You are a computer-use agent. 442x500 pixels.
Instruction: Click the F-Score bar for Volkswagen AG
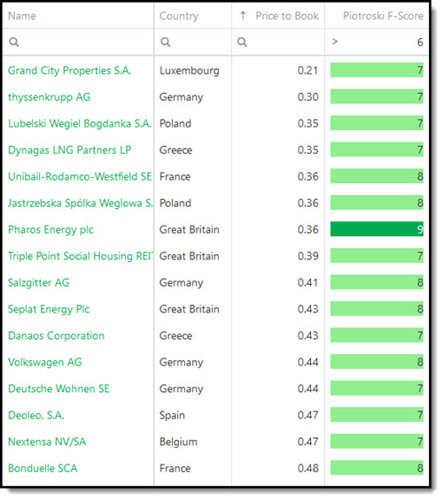coord(377,362)
